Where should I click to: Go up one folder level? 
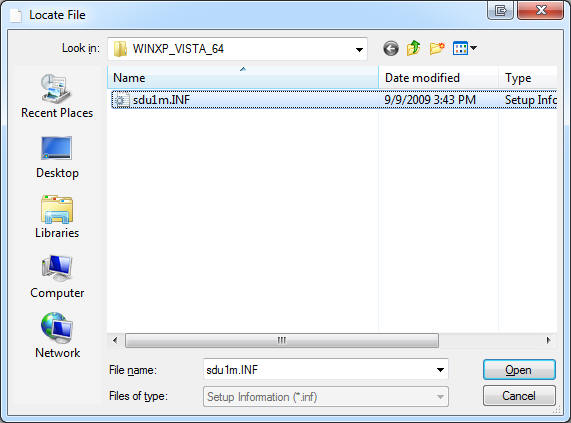tap(414, 48)
